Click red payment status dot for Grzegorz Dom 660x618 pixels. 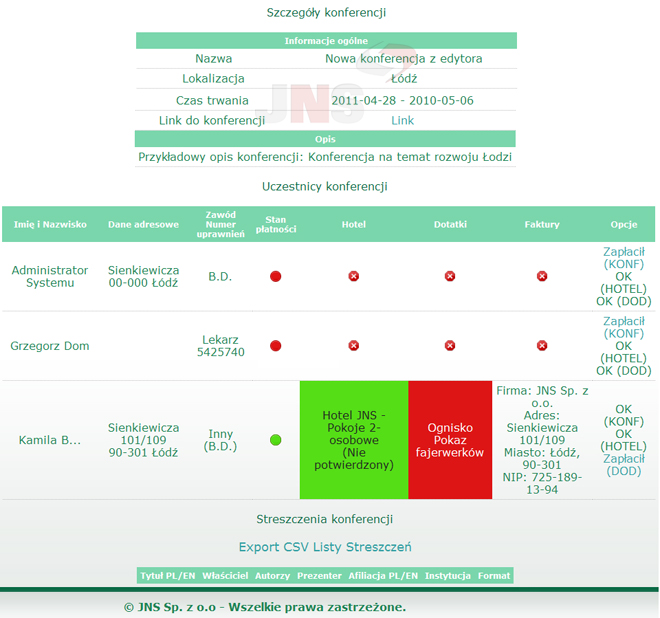276,346
